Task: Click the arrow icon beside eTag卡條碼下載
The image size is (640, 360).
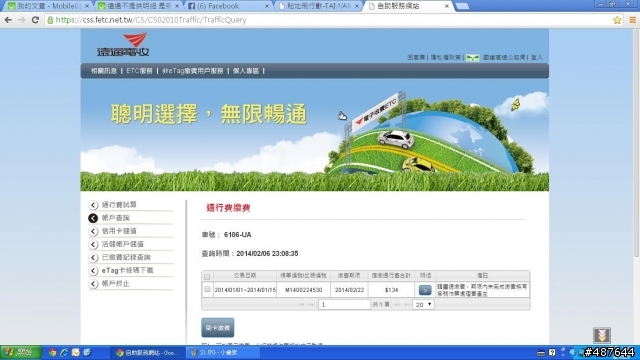Action: [x=93, y=271]
